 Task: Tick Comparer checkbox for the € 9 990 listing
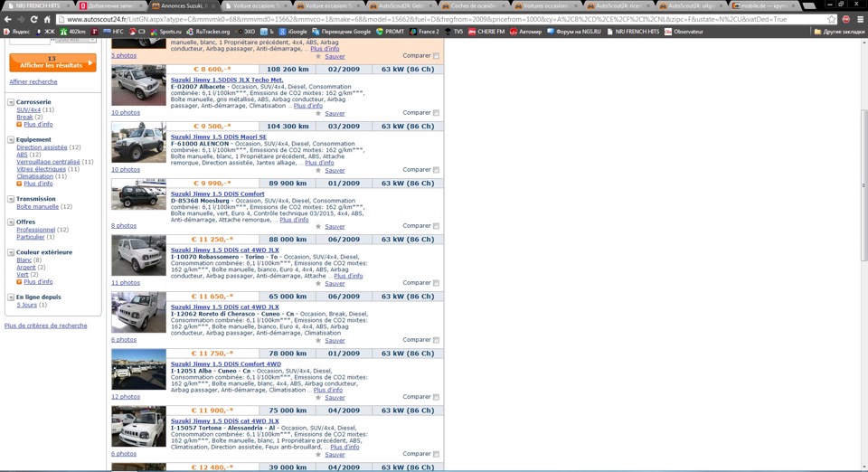(436, 226)
